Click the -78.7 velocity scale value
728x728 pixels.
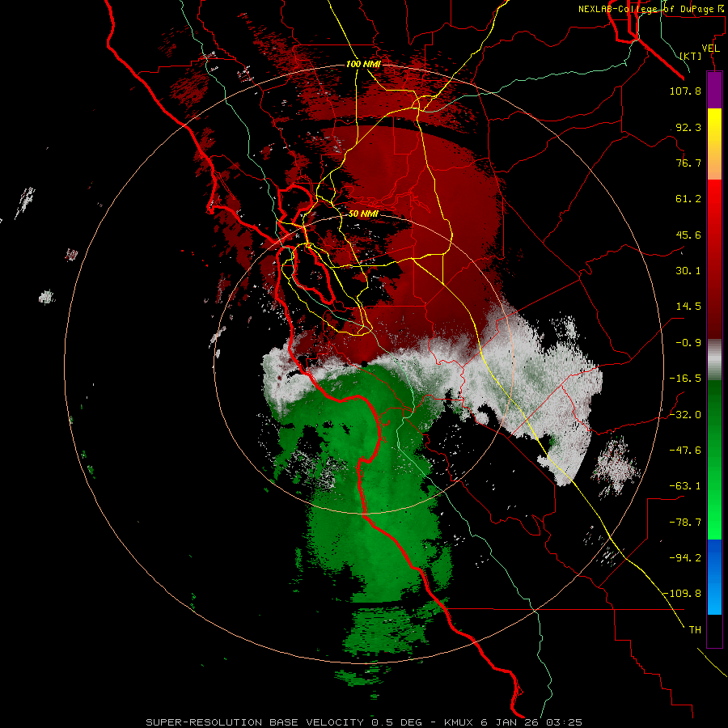(x=685, y=523)
